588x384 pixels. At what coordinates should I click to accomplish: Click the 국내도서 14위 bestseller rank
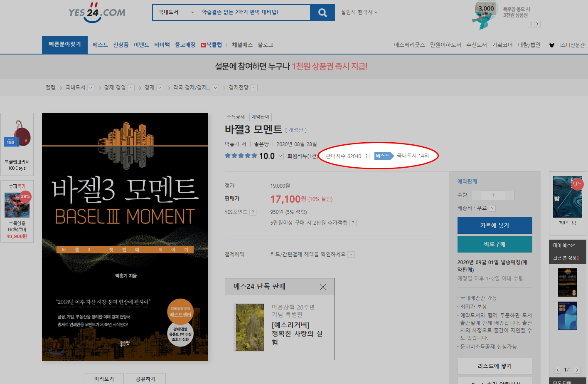point(413,156)
